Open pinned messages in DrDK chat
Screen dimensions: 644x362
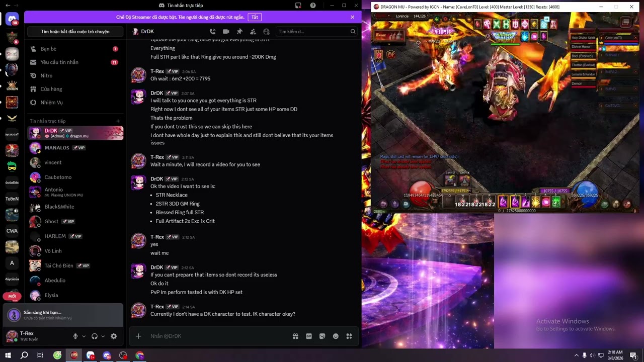239,32
